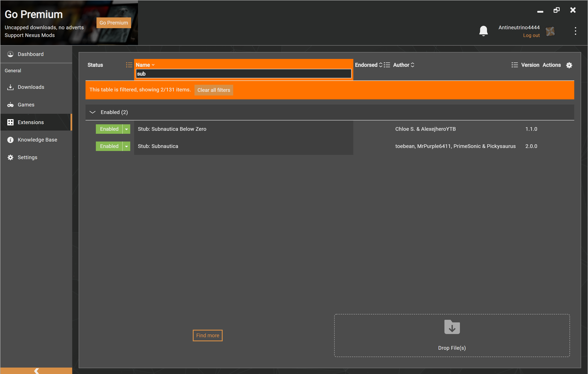This screenshot has height=374, width=588.
Task: Open status dropdown for Subnautica Below Zero
Action: pos(126,129)
